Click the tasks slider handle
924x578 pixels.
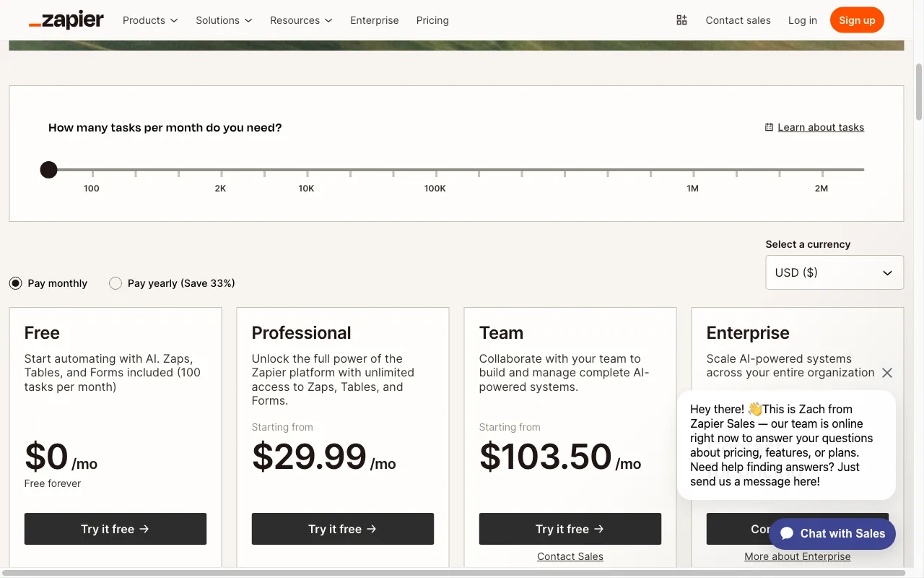[x=48, y=170]
